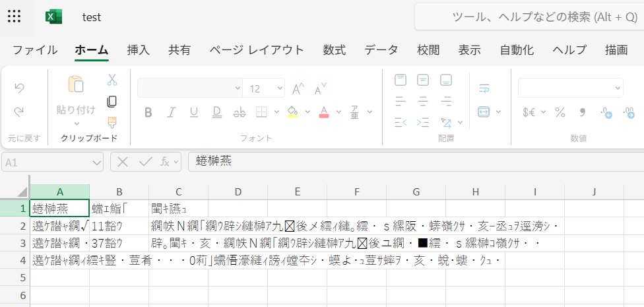Decrease font size with smaller A
Image resolution: width=644 pixels, height=307 pixels.
click(x=321, y=88)
